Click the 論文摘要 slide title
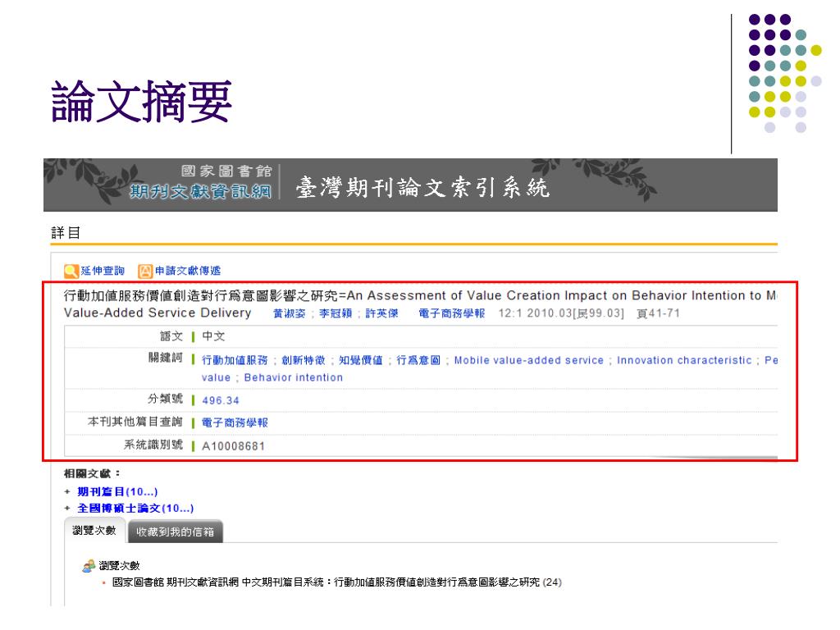The image size is (840, 630). click(x=141, y=101)
